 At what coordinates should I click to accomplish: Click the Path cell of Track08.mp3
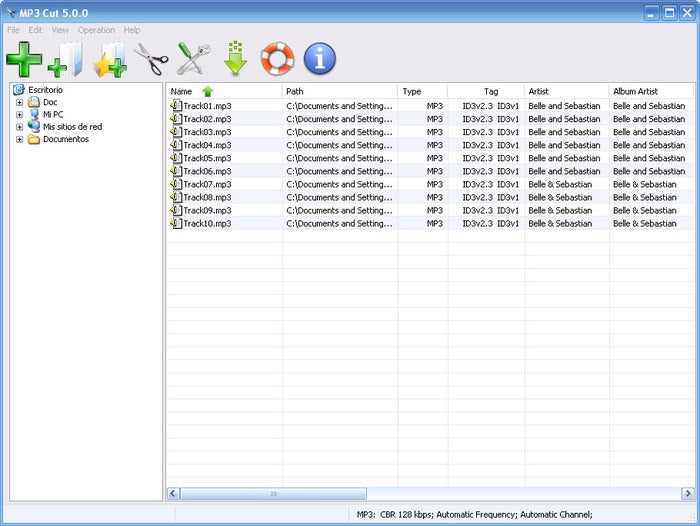coord(339,197)
